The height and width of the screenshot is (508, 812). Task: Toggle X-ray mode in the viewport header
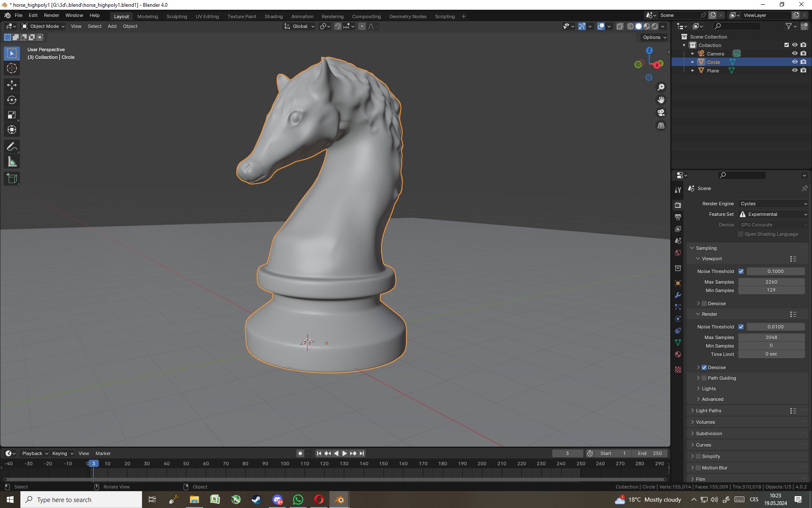coord(620,26)
